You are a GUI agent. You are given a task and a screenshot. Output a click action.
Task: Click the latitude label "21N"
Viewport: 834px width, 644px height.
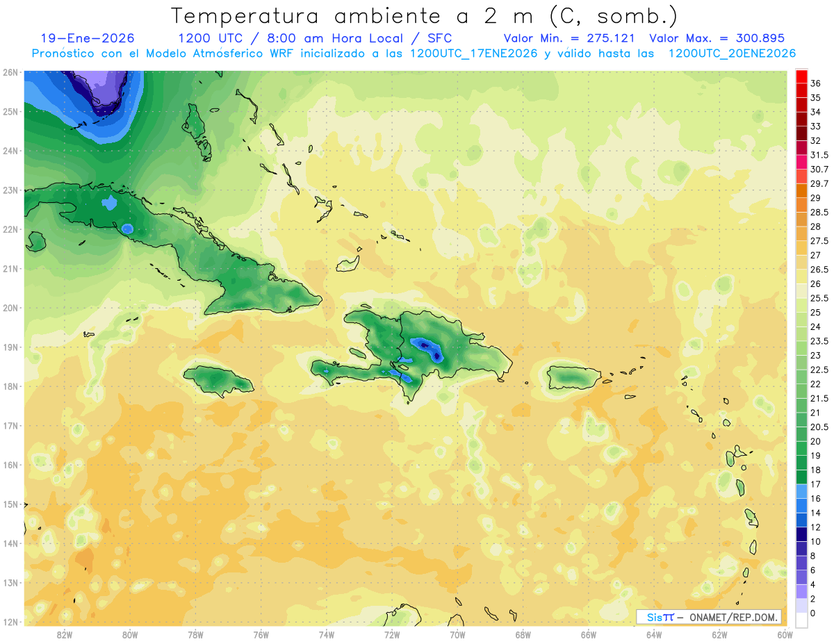point(10,269)
